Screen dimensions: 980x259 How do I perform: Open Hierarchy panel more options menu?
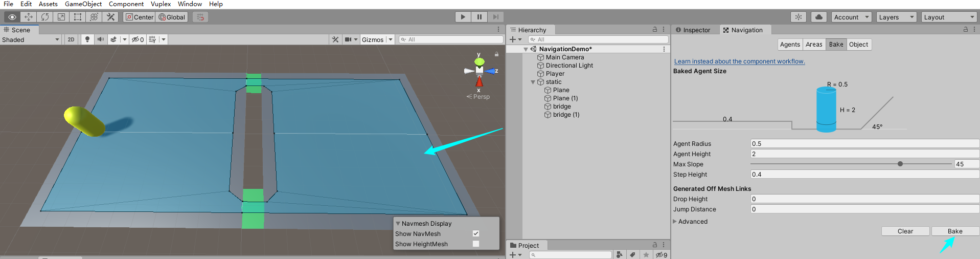coord(664,30)
